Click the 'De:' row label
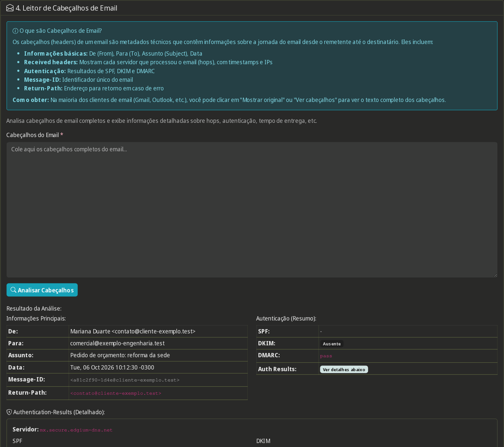 tap(13, 331)
